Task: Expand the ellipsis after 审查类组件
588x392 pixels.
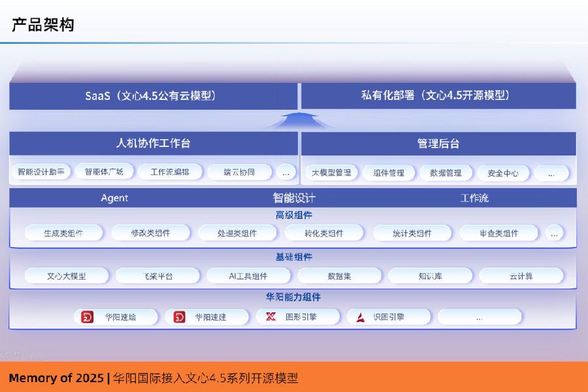Action: pos(554,233)
